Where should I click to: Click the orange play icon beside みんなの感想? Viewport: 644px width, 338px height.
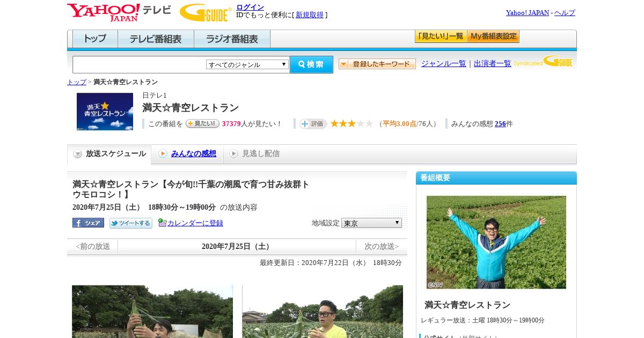click(163, 154)
